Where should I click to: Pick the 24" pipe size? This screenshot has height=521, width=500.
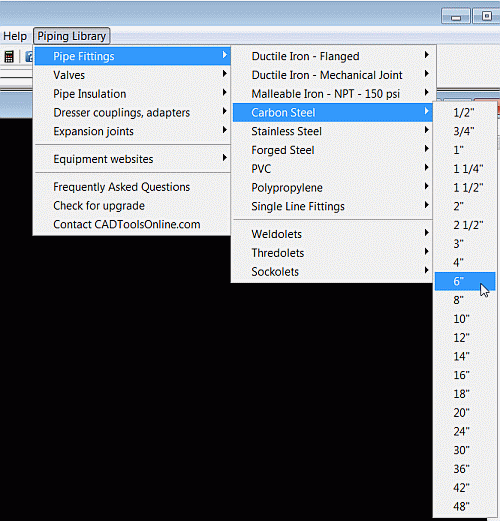(465, 432)
